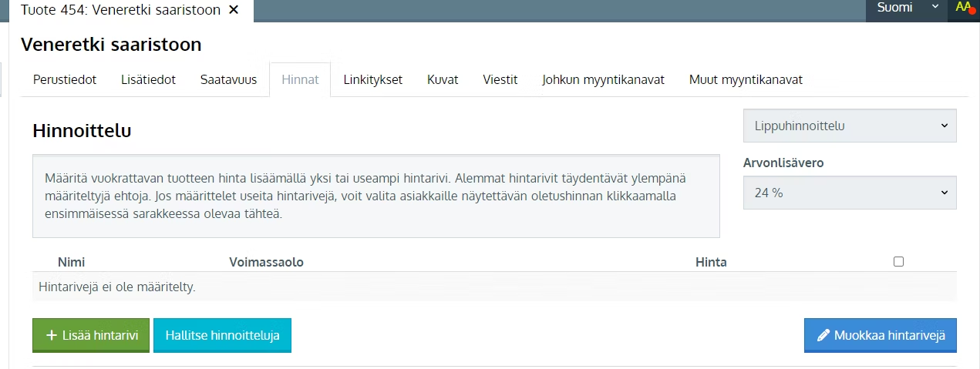Screen dimensions: 980x369
Task: Switch to the Viestit tab
Action: 500,79
